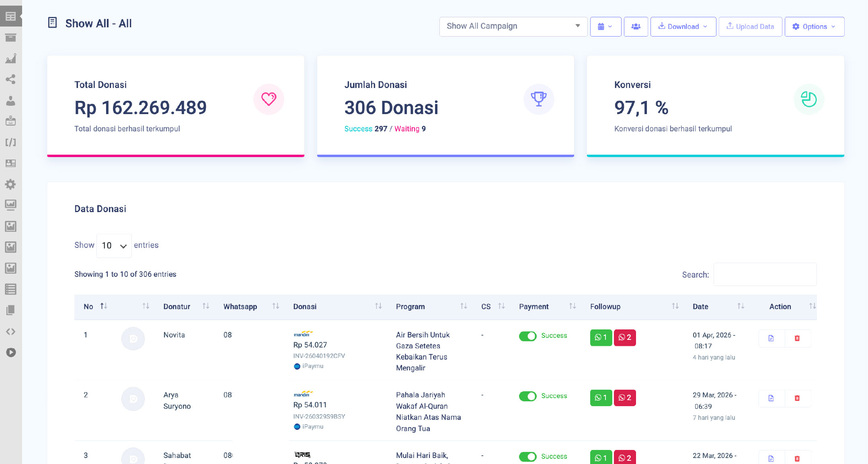Click the sidebar play circle icon

click(11, 352)
